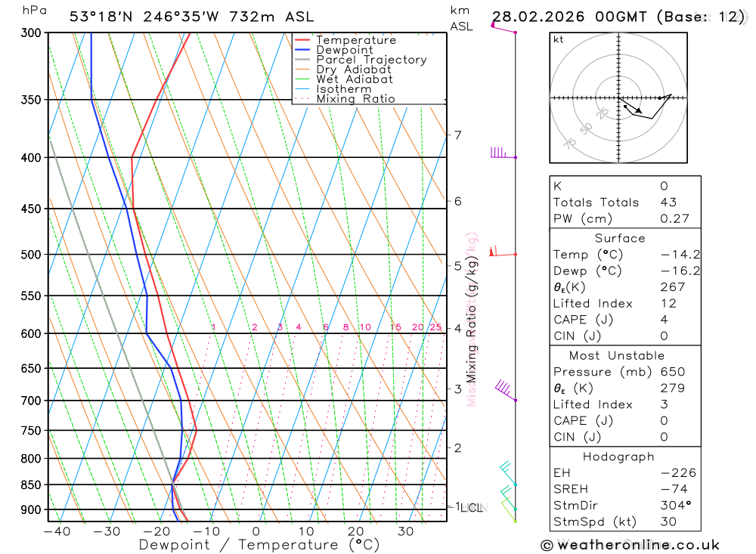Click the mixing ratio 1 label
The width and height of the screenshot is (756, 554).
coord(214,327)
